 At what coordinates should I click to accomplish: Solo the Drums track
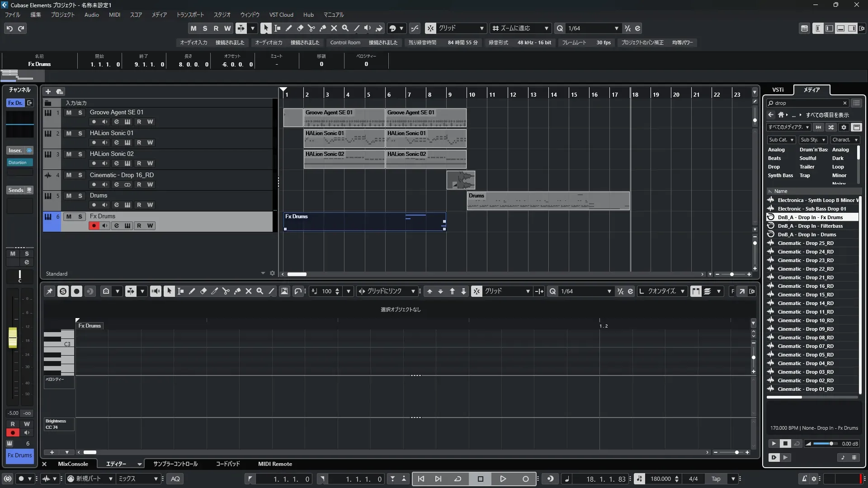pos(80,196)
